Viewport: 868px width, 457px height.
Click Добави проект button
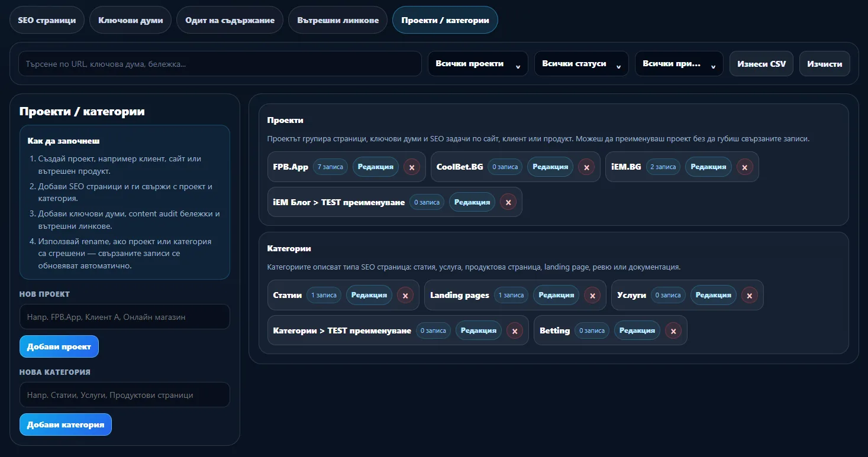(59, 346)
